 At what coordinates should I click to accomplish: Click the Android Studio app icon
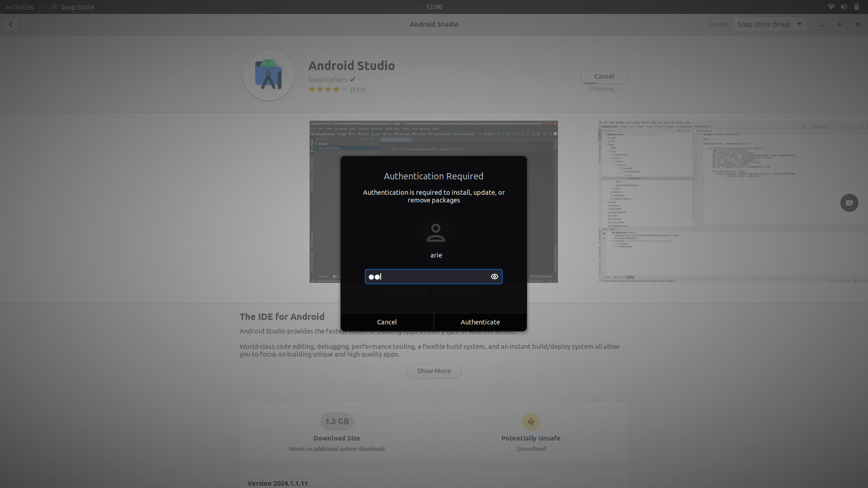coord(269,75)
